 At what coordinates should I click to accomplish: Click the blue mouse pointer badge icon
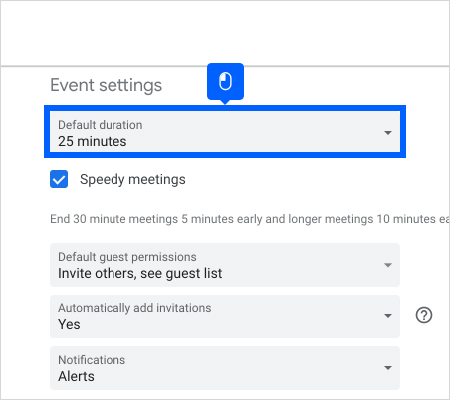click(x=225, y=81)
